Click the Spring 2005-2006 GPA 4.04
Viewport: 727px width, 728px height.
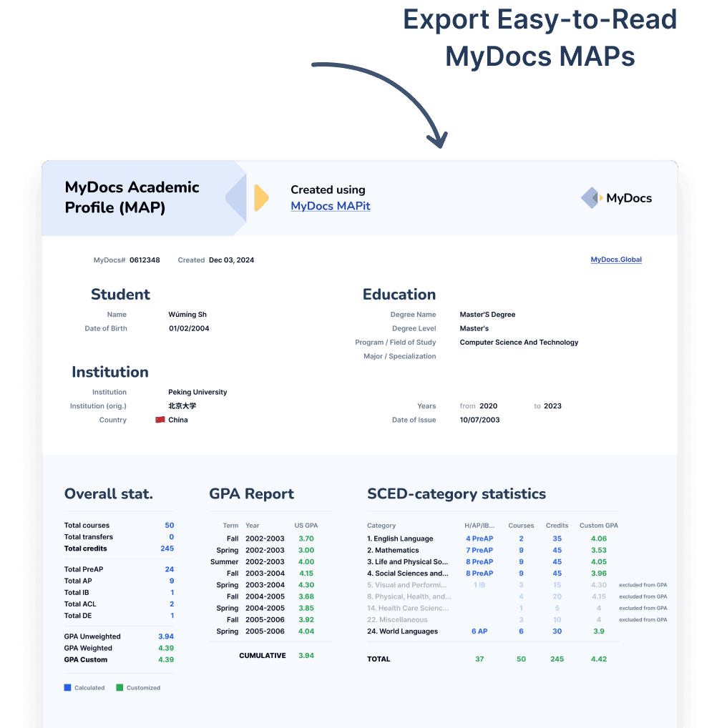pos(306,631)
